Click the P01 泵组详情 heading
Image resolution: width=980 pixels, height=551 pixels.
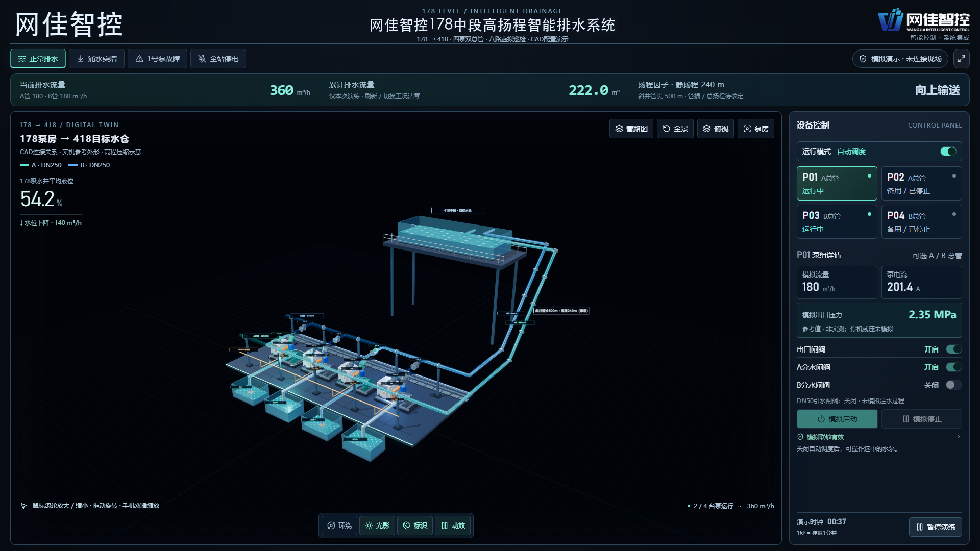coord(819,255)
